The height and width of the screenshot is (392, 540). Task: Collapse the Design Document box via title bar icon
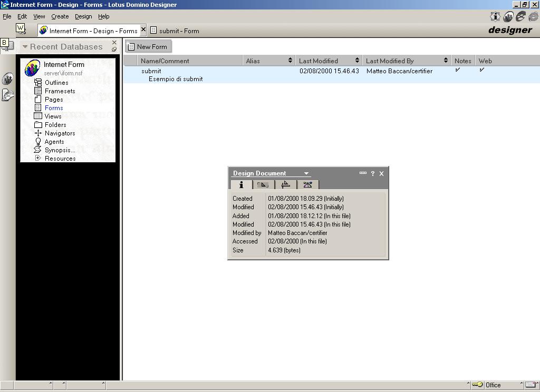[363, 173]
